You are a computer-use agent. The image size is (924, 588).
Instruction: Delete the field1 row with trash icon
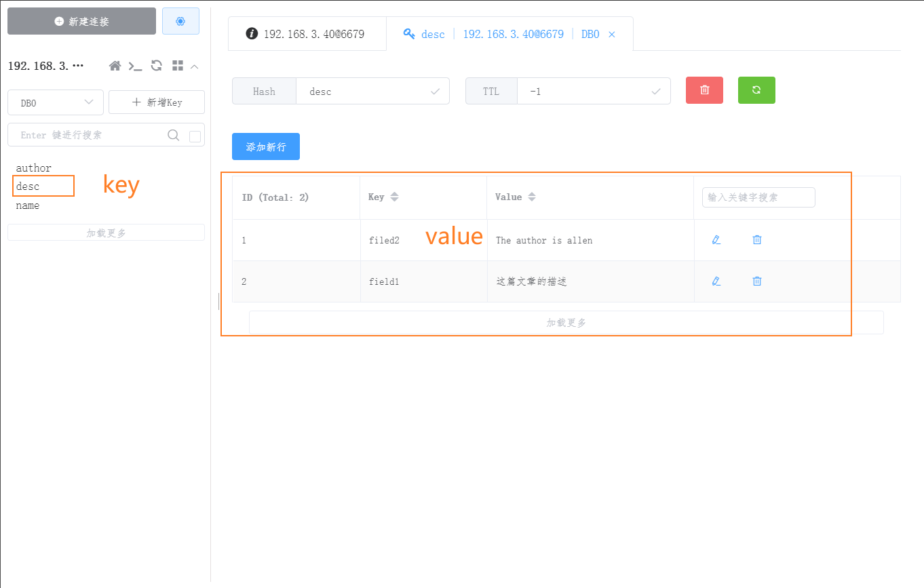point(756,281)
